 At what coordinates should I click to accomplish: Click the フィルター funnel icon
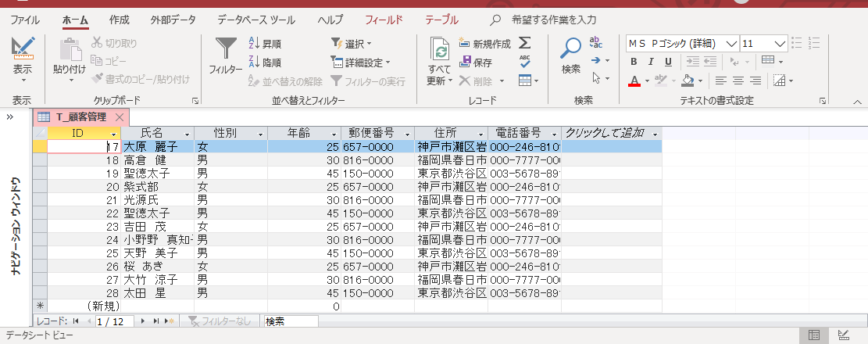pyautogui.click(x=226, y=49)
